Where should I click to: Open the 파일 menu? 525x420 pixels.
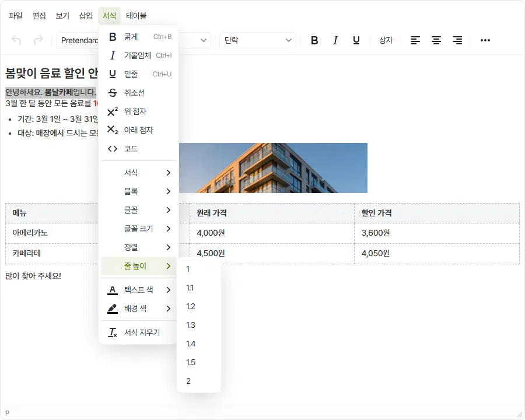tap(15, 16)
